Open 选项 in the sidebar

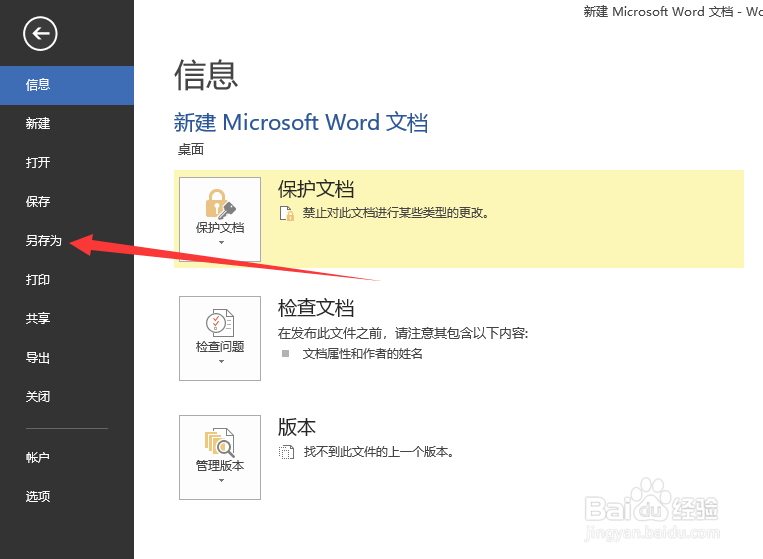[x=67, y=496]
